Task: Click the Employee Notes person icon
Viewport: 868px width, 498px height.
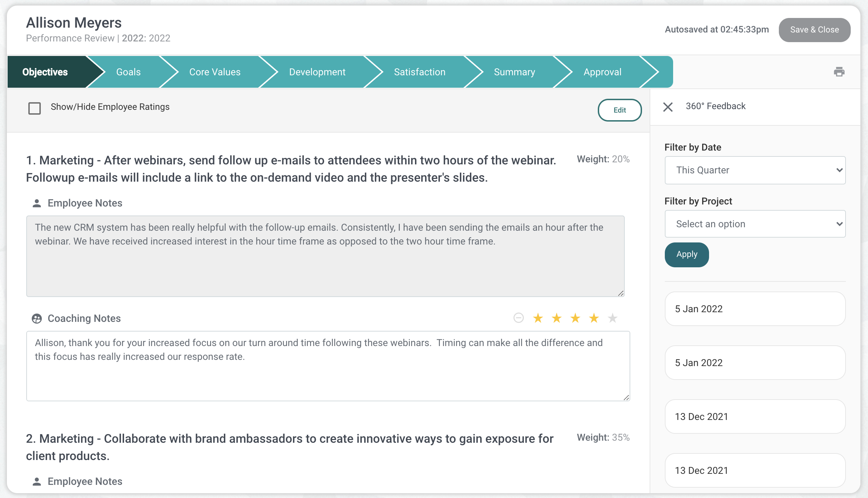Action: [x=37, y=203]
